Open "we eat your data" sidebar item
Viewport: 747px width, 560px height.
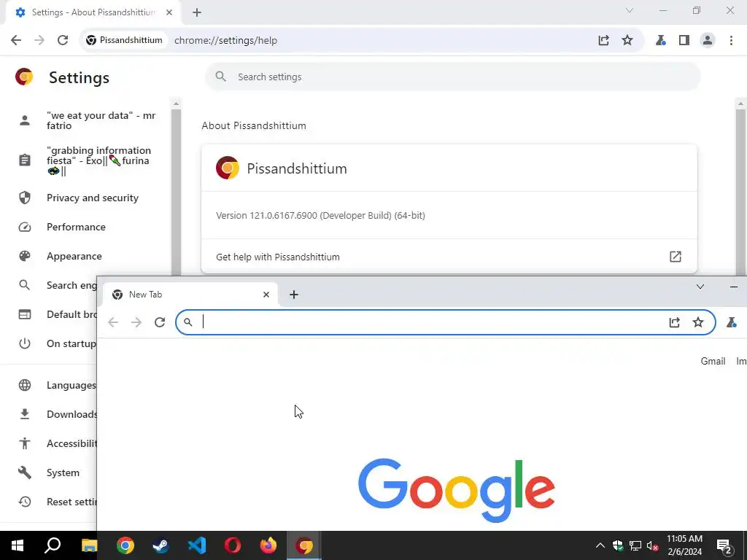87,120
